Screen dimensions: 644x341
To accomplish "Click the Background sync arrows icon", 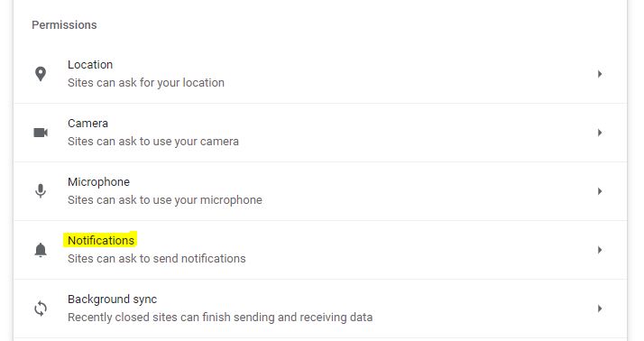I will (x=41, y=309).
